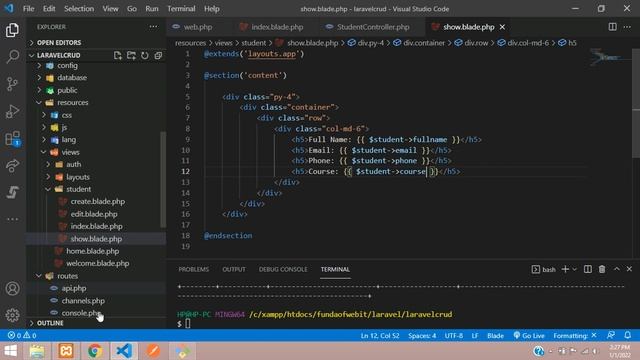Open Explorer views and more actions menu
Image resolution: width=640 pixels, height=360 pixels.
[153, 27]
